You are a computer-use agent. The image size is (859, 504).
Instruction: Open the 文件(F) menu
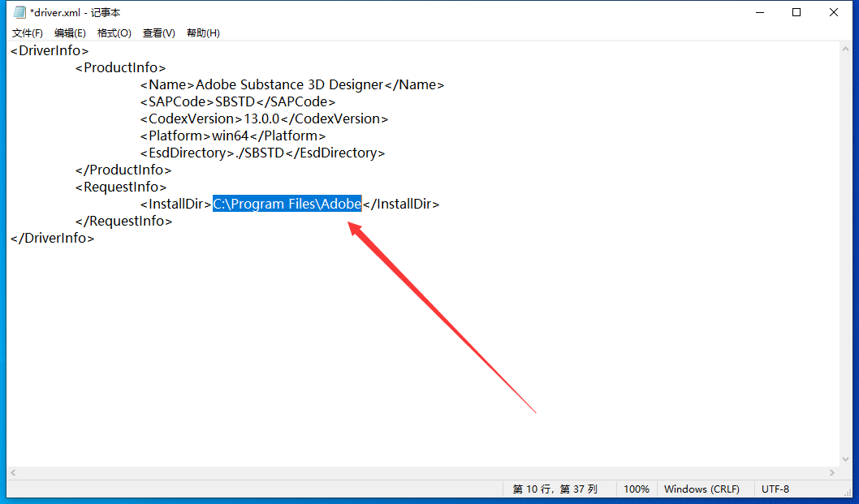pyautogui.click(x=28, y=32)
